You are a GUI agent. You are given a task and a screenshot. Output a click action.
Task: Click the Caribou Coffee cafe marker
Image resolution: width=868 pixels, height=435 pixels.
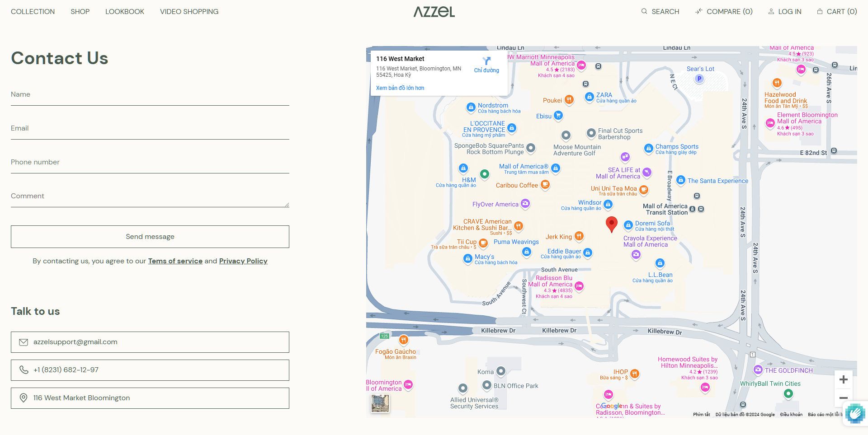tap(545, 184)
